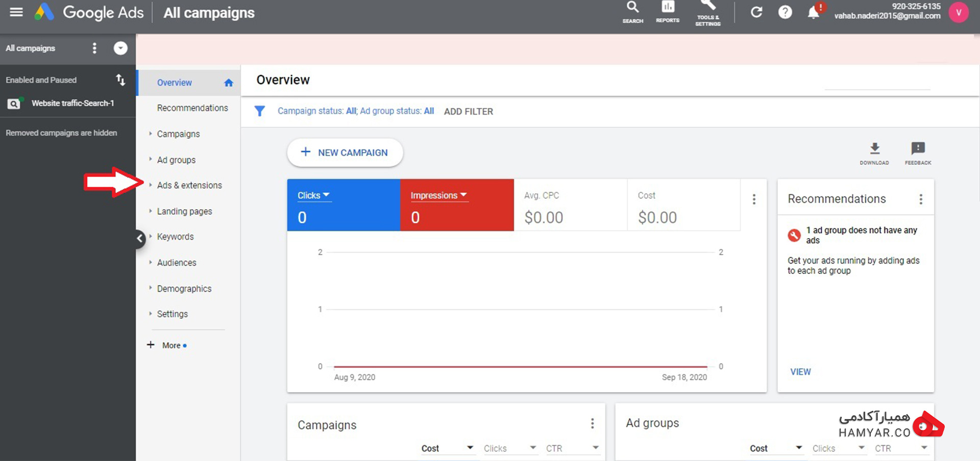The height and width of the screenshot is (461, 980).
Task: Expand the Ad groups menu item
Action: (176, 160)
